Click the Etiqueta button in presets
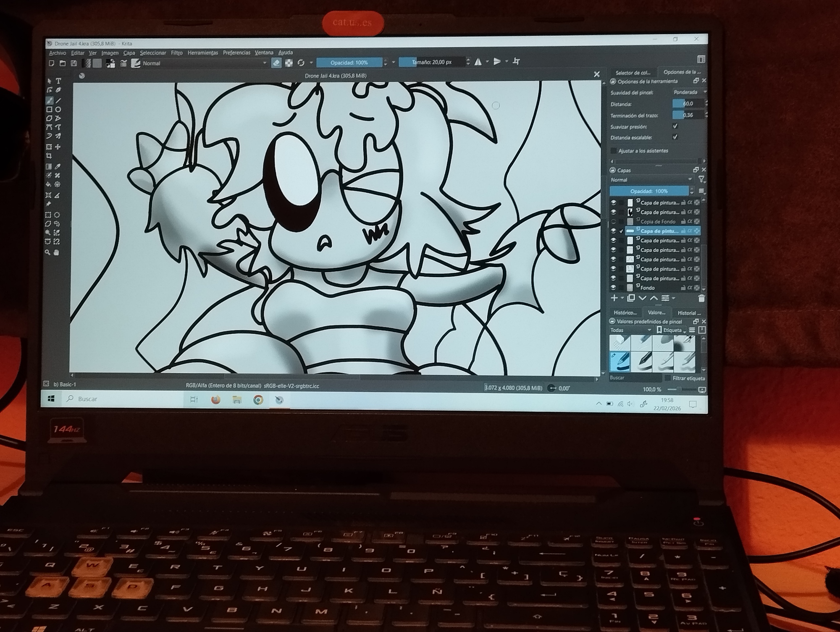 click(x=671, y=330)
